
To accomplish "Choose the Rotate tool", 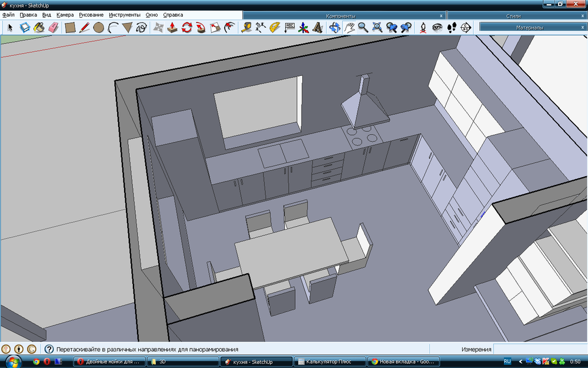I will point(186,28).
